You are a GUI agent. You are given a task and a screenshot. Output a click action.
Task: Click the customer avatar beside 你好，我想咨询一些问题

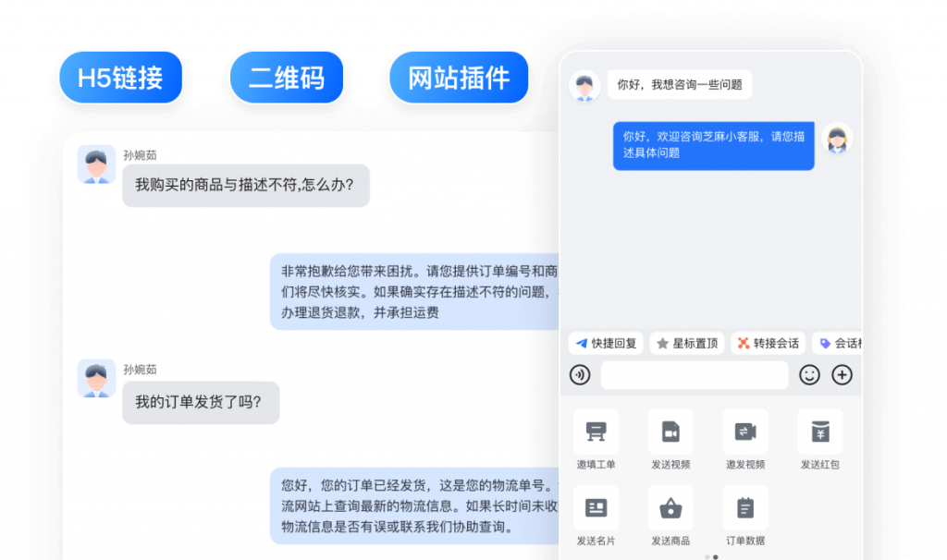pyautogui.click(x=584, y=86)
